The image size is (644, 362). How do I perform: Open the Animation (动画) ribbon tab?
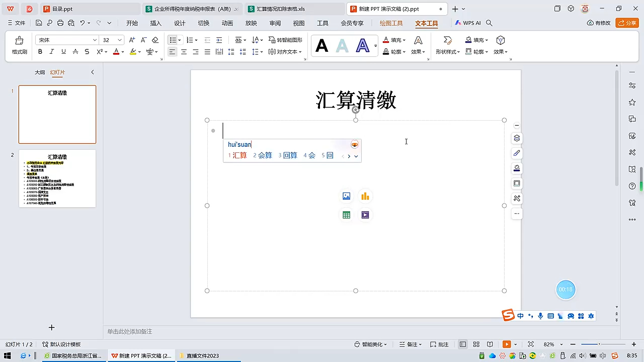(227, 23)
